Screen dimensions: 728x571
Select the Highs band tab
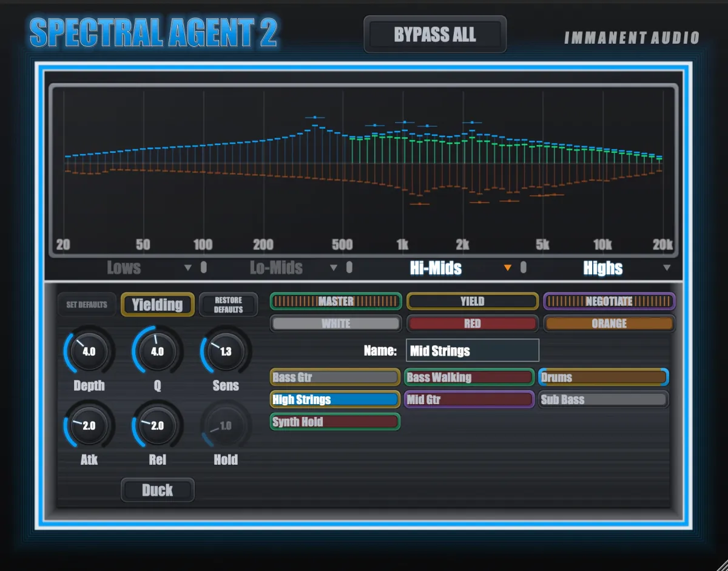(603, 268)
